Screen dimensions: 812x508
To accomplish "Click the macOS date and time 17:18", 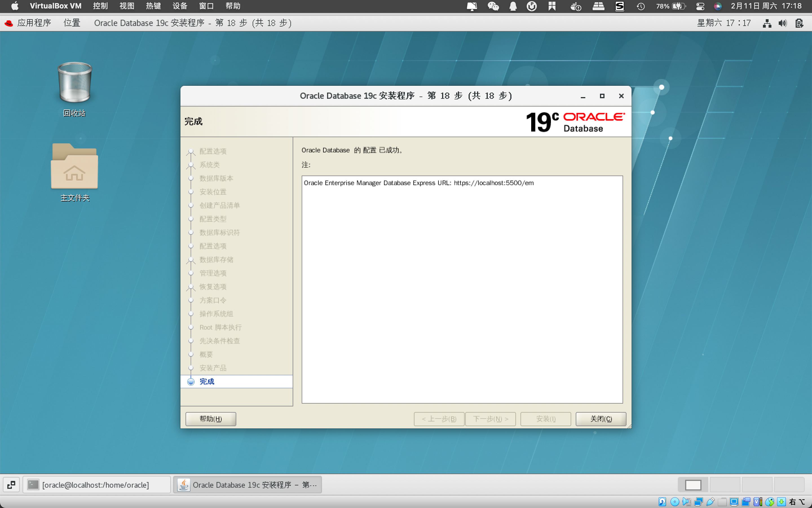I will pos(766,6).
